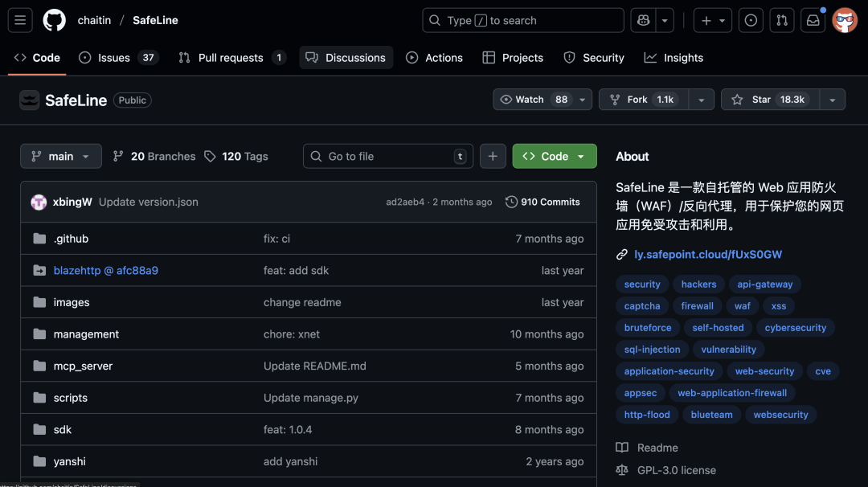This screenshot has width=868, height=487.
Task: Select the security topic tag
Action: tap(642, 284)
